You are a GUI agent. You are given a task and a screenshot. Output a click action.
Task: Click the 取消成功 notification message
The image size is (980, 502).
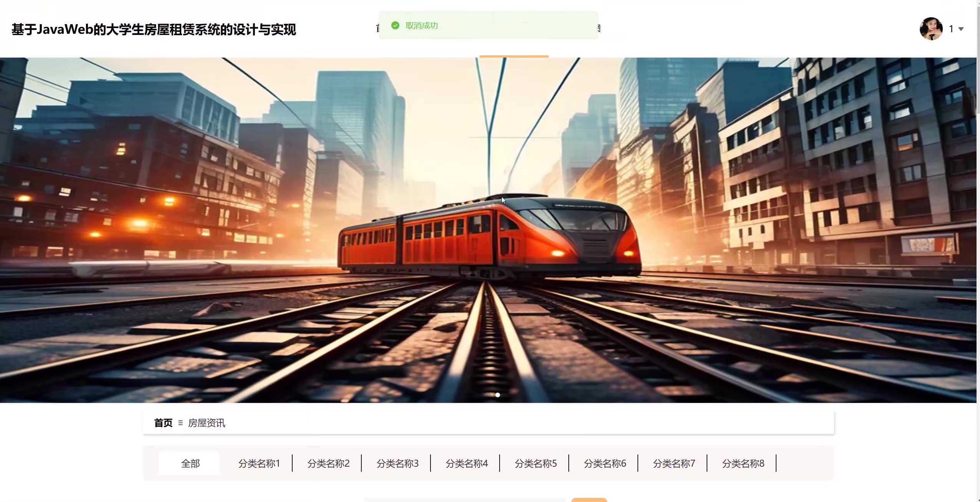pos(422,25)
